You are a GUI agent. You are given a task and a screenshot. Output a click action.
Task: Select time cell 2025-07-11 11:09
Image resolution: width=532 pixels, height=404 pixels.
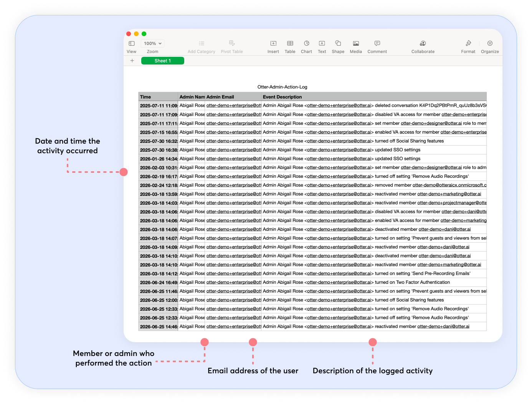tap(158, 106)
